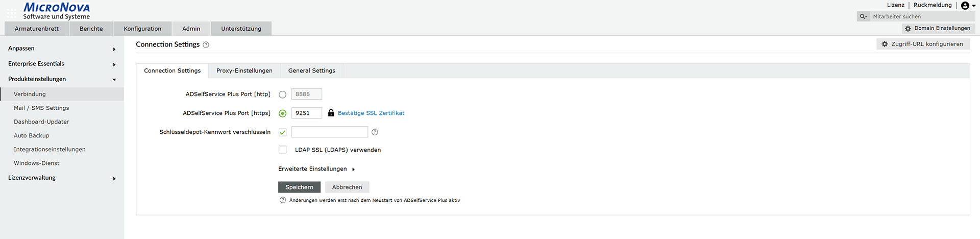The image size is (980, 239).
Task: Open Domain Einstellungen
Action: (938, 29)
